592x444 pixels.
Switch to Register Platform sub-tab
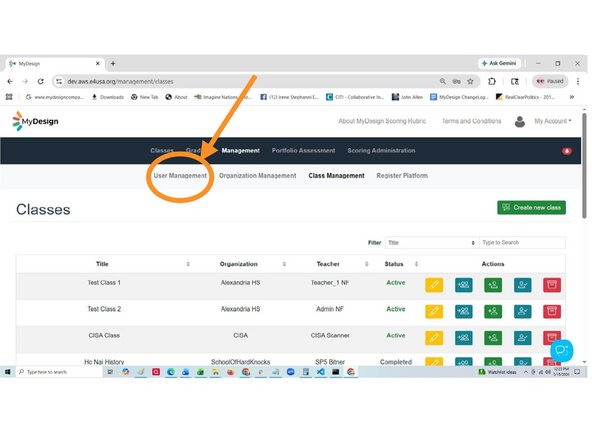point(402,176)
